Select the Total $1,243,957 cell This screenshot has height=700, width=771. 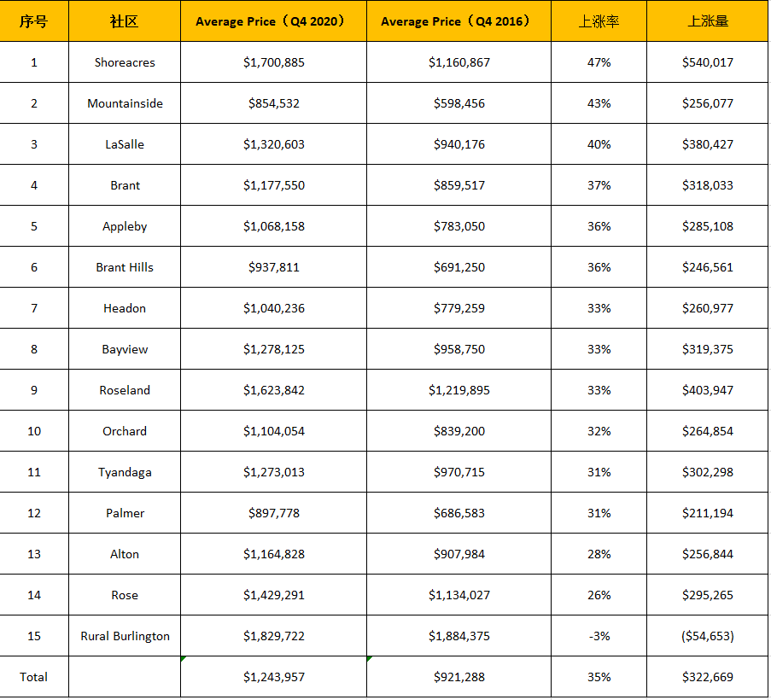pos(273,677)
